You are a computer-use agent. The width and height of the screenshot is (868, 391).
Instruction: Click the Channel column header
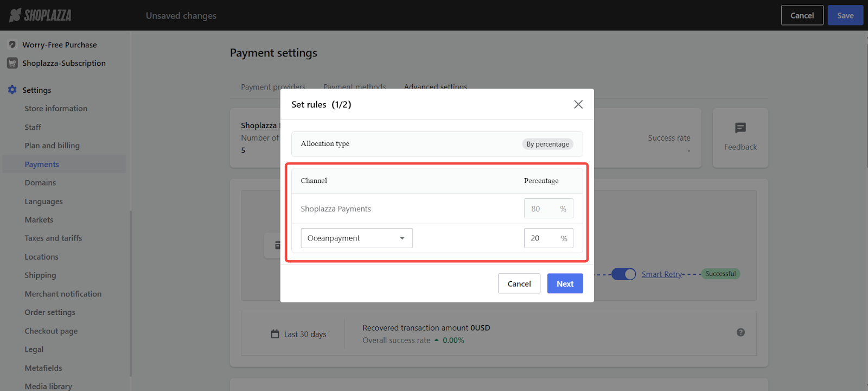pyautogui.click(x=314, y=181)
